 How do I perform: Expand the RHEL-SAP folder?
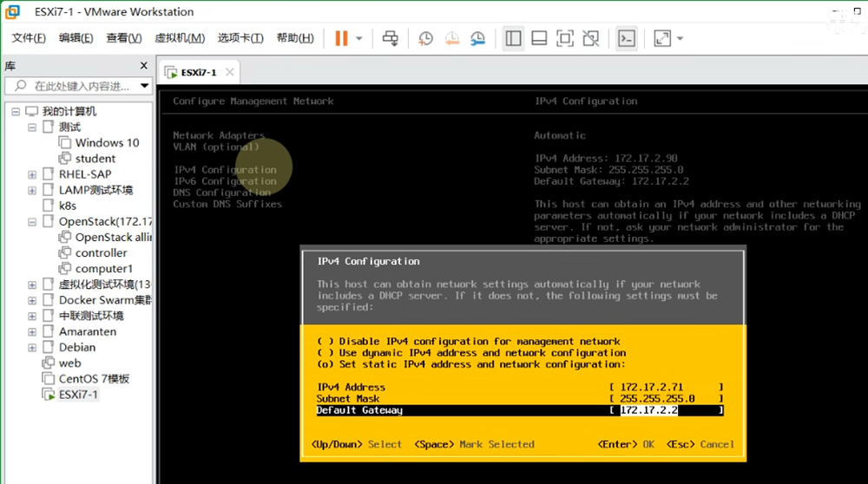point(32,174)
